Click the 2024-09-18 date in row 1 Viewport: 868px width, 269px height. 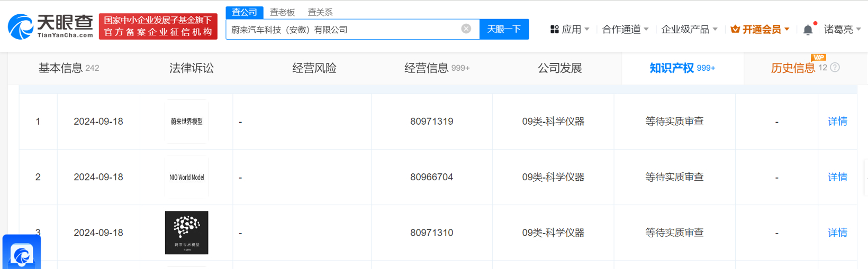tap(98, 122)
